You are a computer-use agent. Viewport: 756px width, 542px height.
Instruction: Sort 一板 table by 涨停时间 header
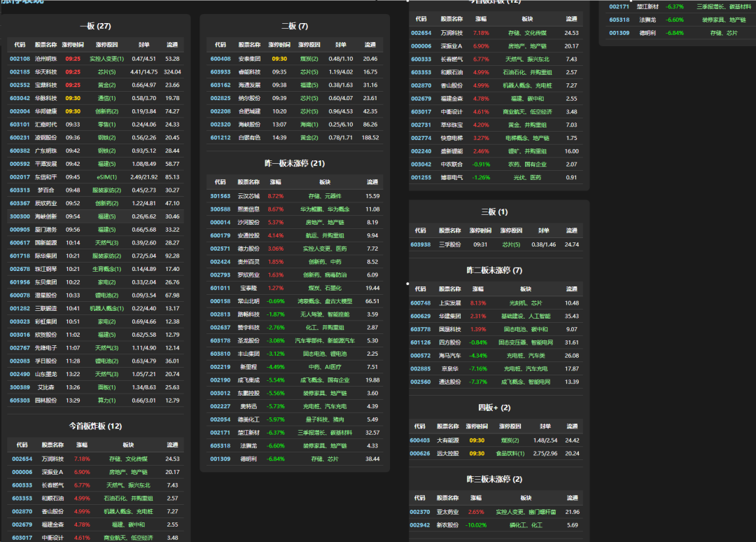73,45
